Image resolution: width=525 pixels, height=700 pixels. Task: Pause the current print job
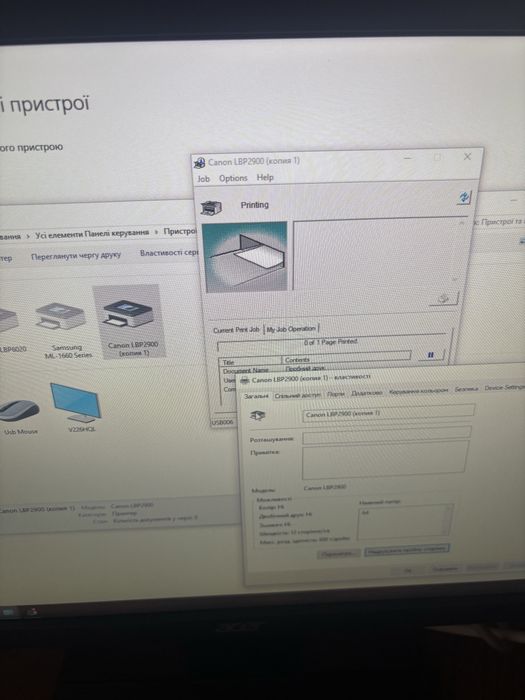coord(431,355)
